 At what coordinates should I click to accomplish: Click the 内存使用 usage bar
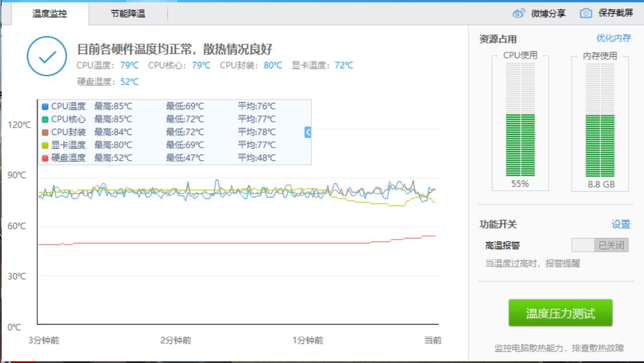pos(600,119)
